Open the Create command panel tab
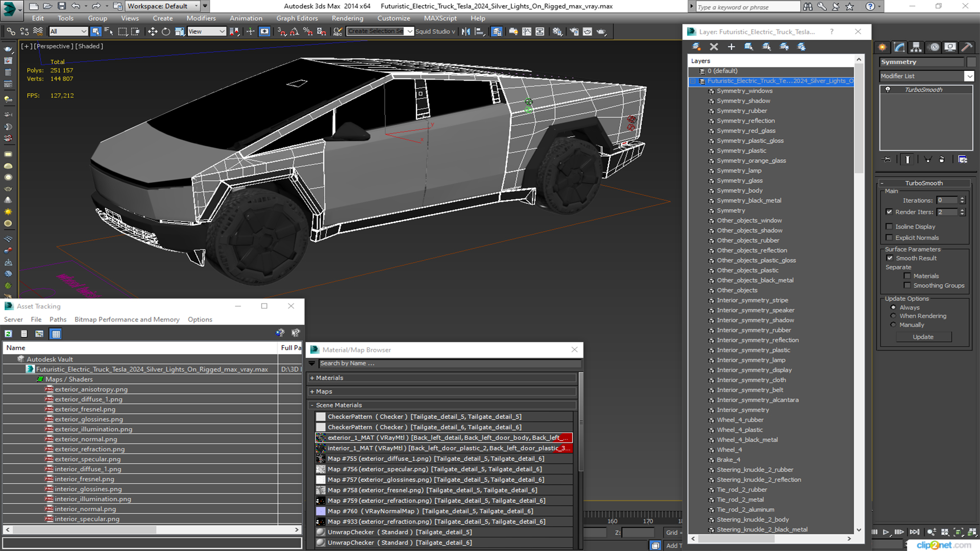 pyautogui.click(x=882, y=47)
